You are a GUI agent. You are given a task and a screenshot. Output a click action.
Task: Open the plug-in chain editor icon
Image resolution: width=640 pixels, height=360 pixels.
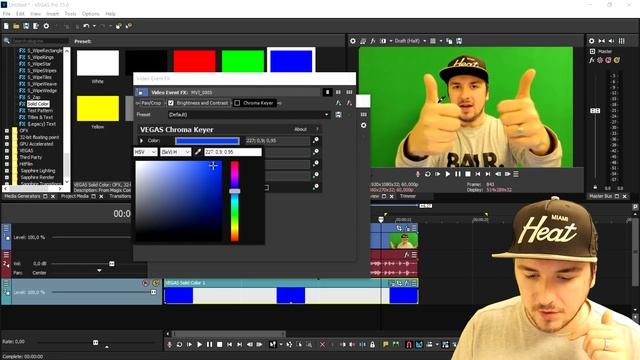[338, 103]
